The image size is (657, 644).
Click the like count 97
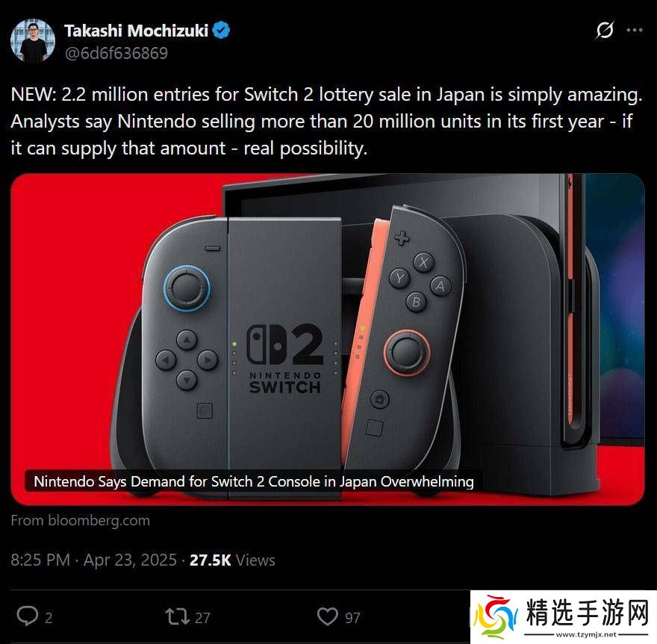point(353,618)
